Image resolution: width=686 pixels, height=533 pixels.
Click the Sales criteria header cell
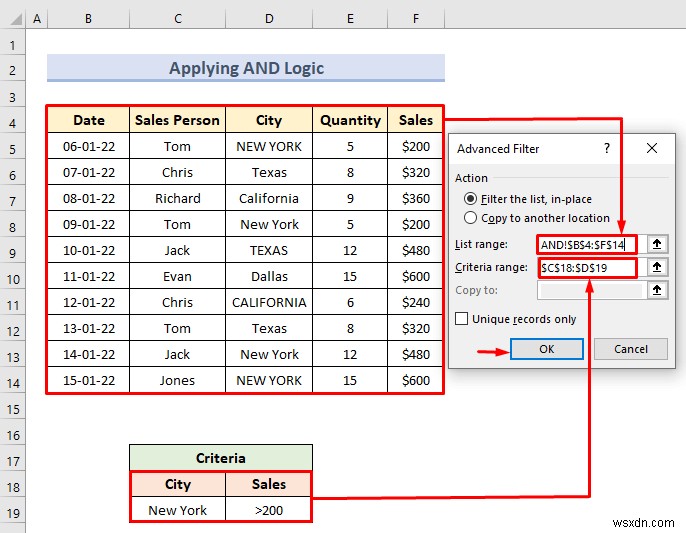(x=269, y=484)
